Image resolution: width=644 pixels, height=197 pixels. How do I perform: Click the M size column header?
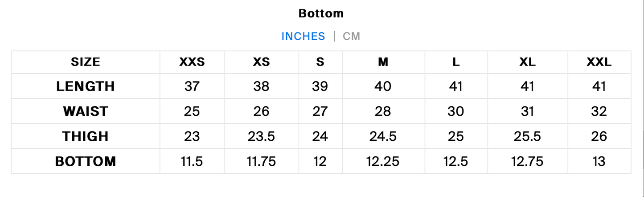point(383,62)
